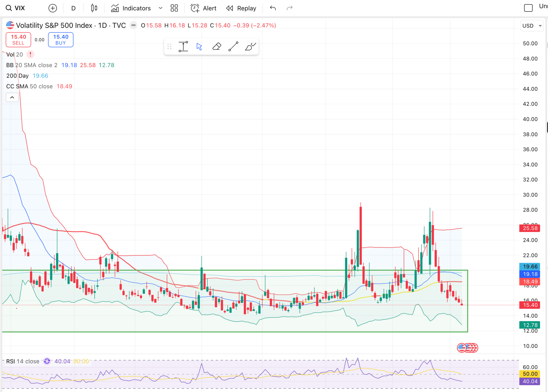This screenshot has width=548, height=392.
Task: Select the brush drawing tool
Action: (250, 47)
